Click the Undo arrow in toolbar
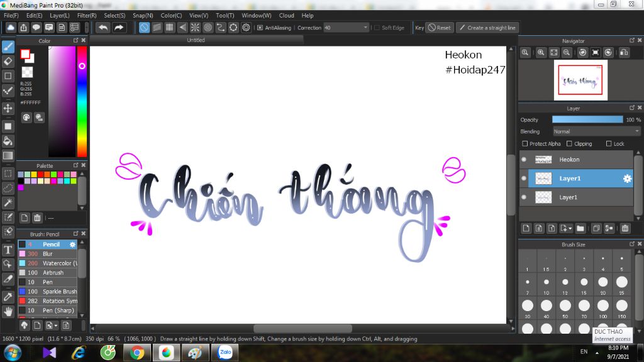644x362 pixels. [x=103, y=28]
